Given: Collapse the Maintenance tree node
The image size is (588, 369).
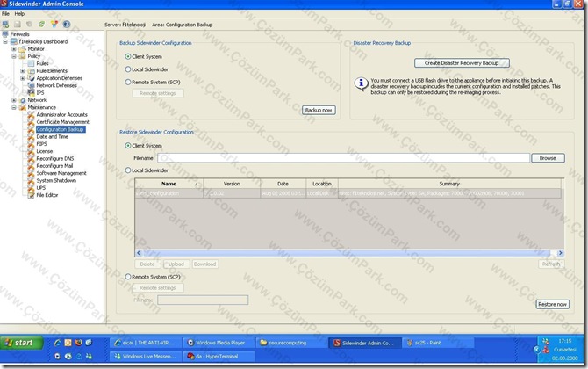Looking at the screenshot, I should click(14, 107).
